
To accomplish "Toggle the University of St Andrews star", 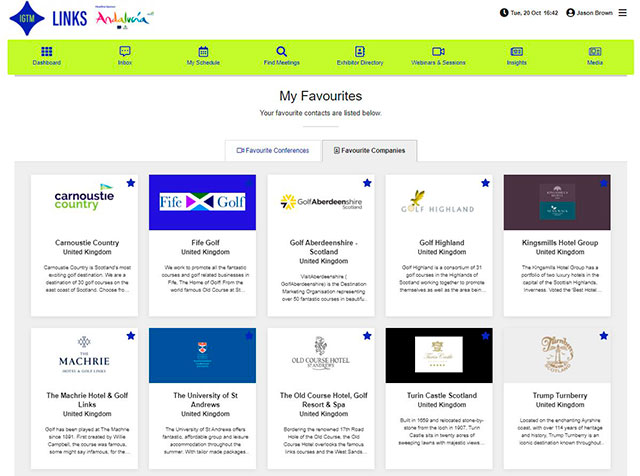I will 249,336.
